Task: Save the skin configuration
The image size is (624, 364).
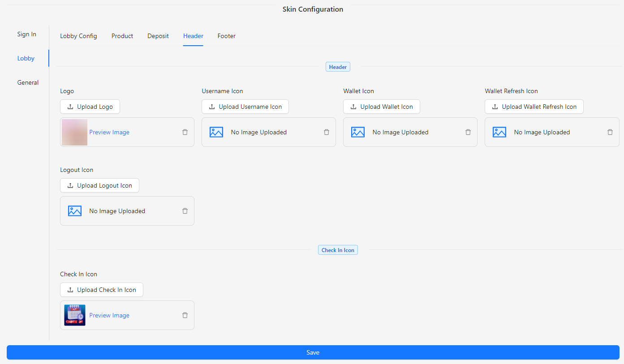Action: pos(313,352)
